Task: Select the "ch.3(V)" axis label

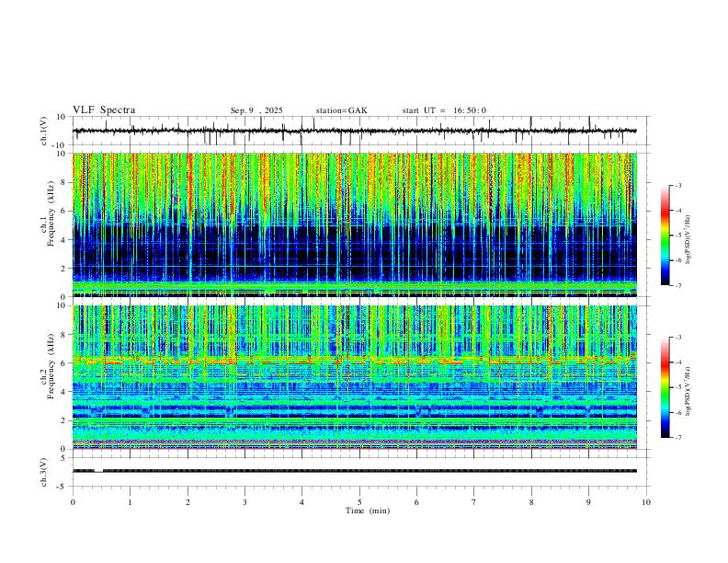Action: tap(44, 472)
